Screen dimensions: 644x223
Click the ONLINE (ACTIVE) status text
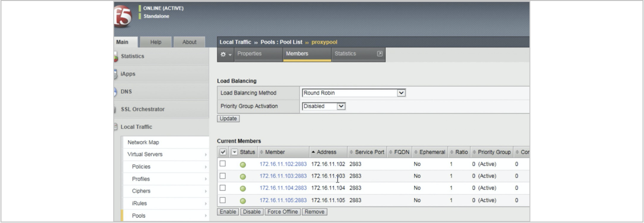tap(163, 8)
